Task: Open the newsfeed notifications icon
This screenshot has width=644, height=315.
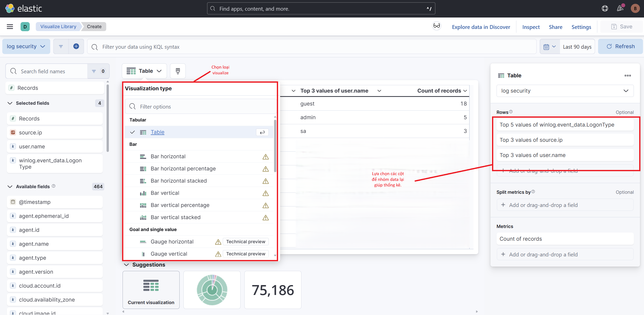Action: [620, 9]
